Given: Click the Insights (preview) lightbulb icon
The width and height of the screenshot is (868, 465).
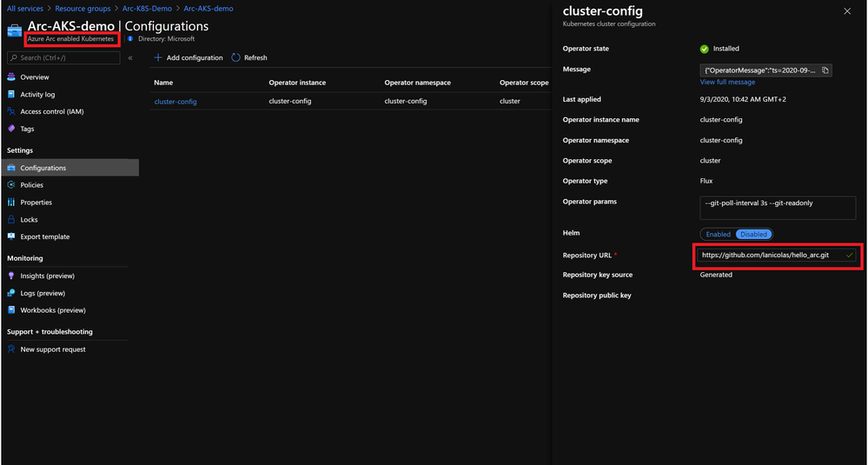Looking at the screenshot, I should click(x=11, y=276).
